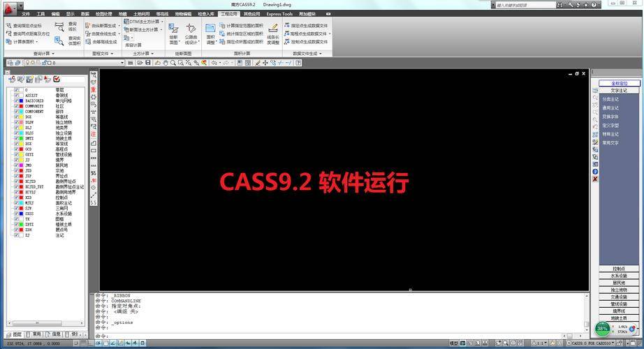Click the blue swatch of BASICGRID layer
Screen dimensions: 644x349
click(22, 101)
